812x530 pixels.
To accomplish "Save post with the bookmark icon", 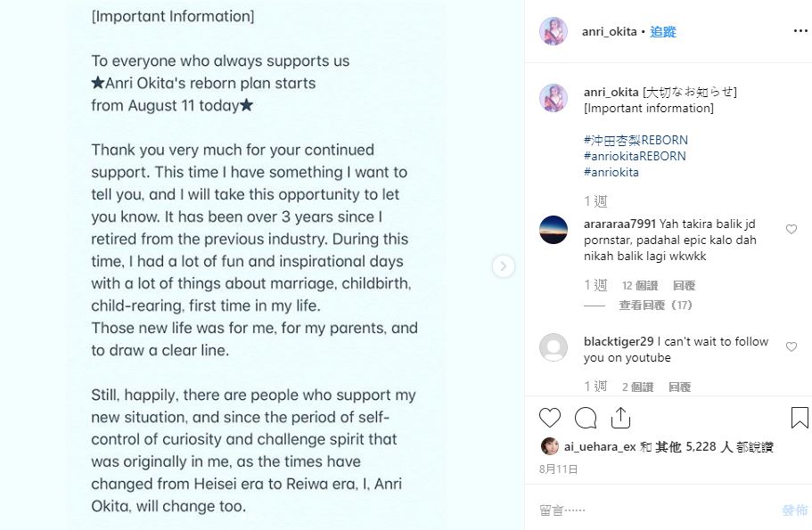I will [x=800, y=418].
